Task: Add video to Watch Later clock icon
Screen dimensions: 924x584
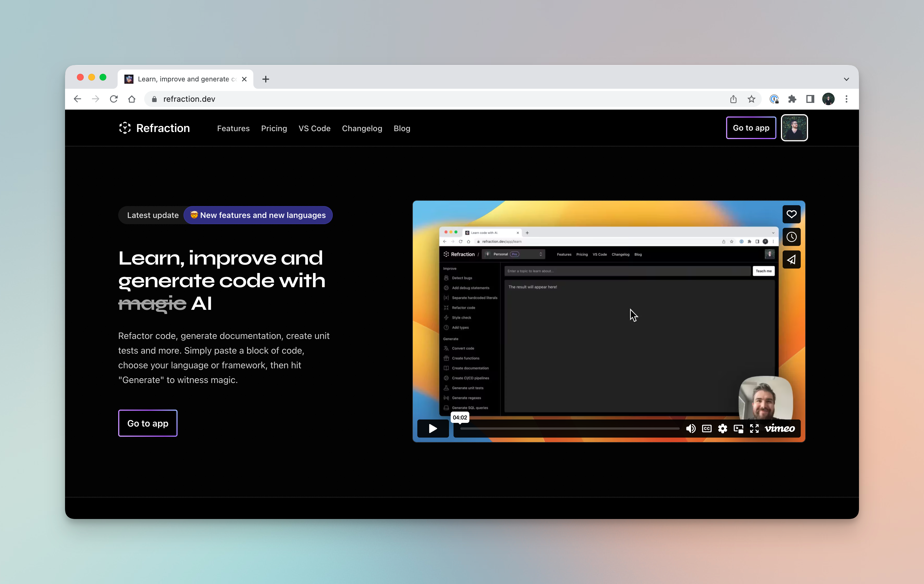Action: tap(791, 237)
